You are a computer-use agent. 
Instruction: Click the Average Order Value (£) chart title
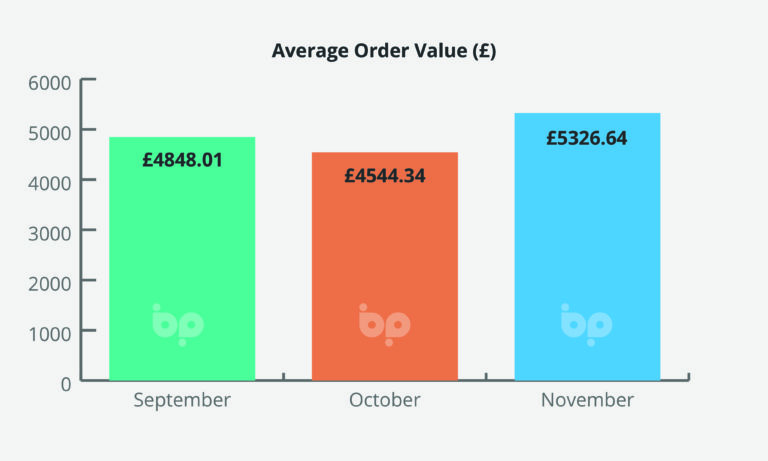384,51
